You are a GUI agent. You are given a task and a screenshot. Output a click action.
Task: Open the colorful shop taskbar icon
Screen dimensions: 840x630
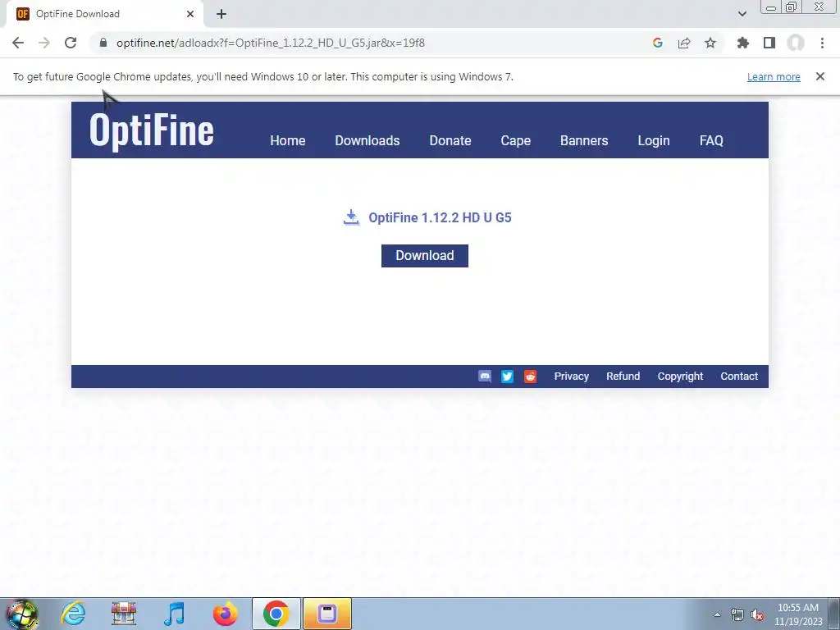pyautogui.click(x=124, y=614)
